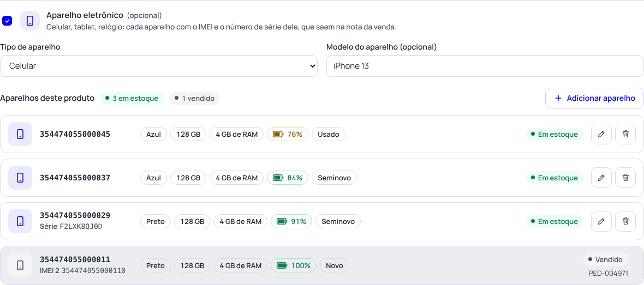Click Preto tag on sold device 354474055000011
This screenshot has width=644, height=285.
(x=156, y=265)
